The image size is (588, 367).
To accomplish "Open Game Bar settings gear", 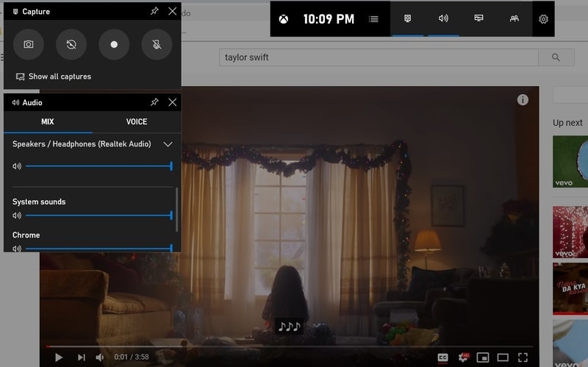I will pos(543,19).
